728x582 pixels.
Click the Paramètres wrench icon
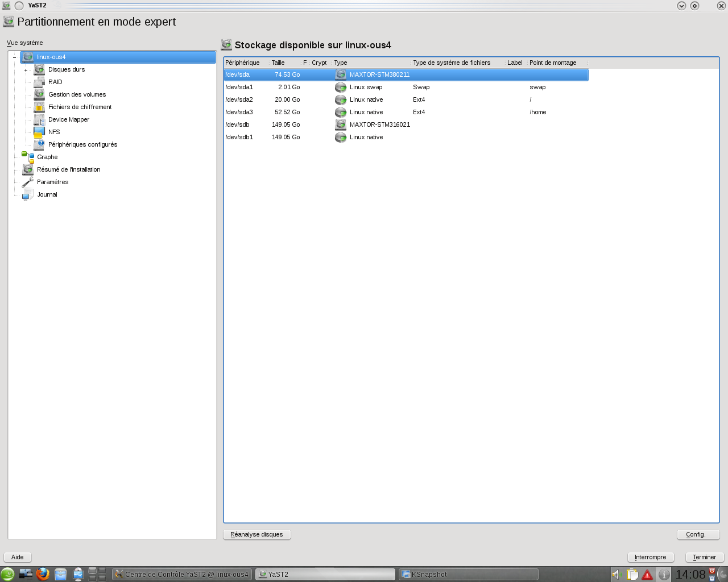point(28,182)
